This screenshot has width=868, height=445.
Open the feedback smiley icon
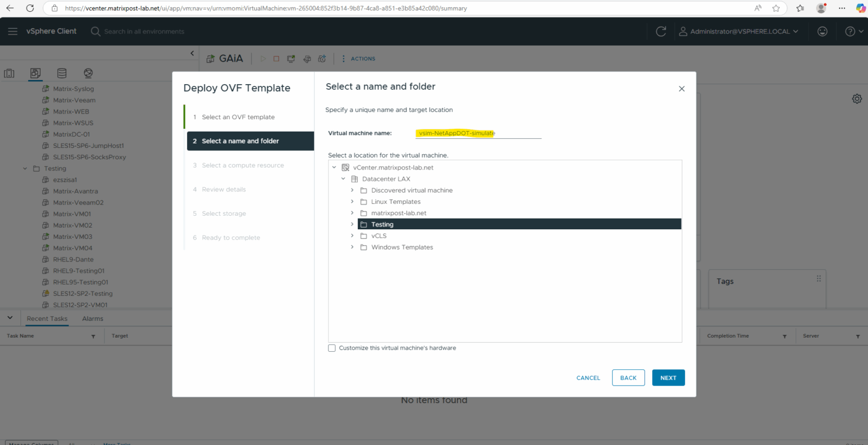823,31
